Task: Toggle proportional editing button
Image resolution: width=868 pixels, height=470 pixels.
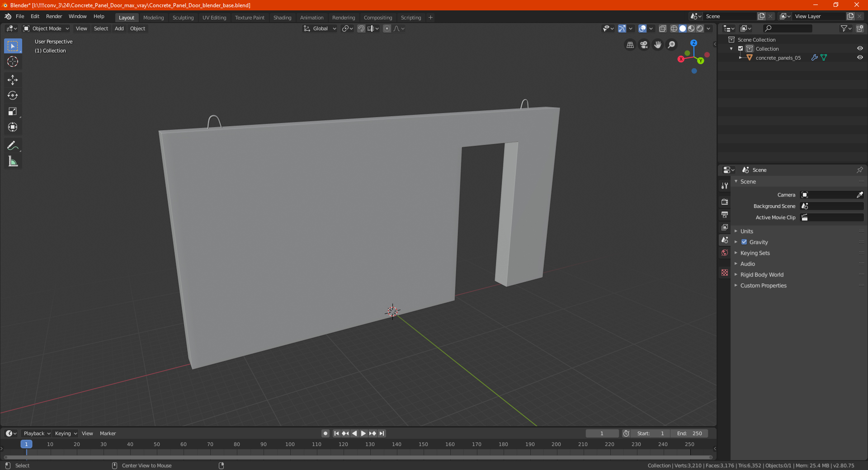Action: click(x=387, y=28)
